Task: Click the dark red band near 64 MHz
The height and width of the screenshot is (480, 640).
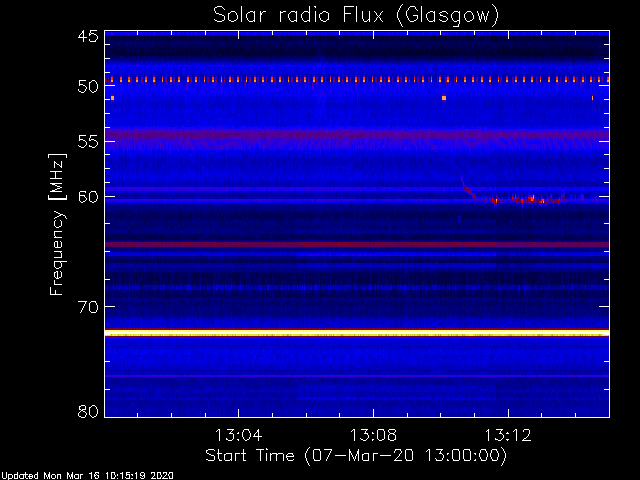Action: coord(357,244)
